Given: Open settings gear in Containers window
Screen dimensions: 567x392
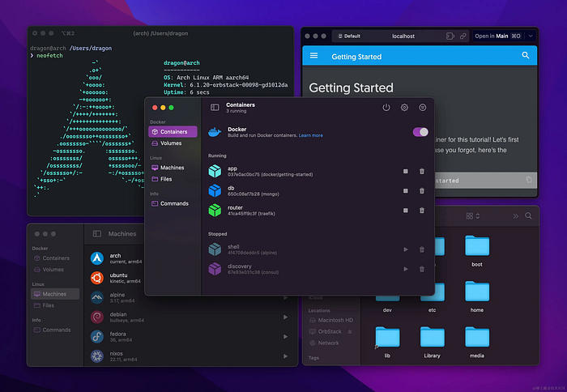Looking at the screenshot, I should pos(404,108).
